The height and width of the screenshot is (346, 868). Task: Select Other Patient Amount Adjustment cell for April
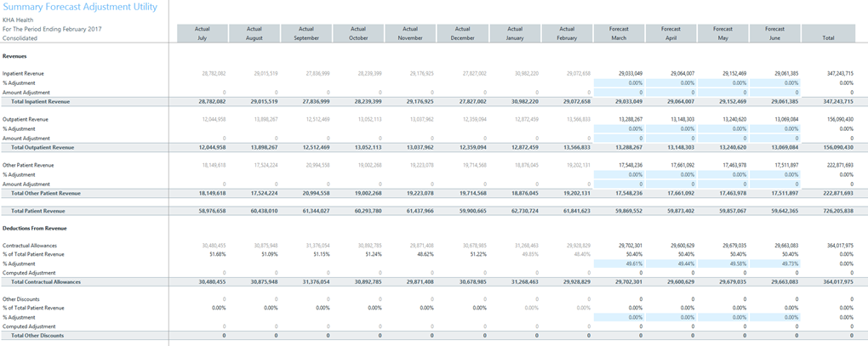pos(672,184)
